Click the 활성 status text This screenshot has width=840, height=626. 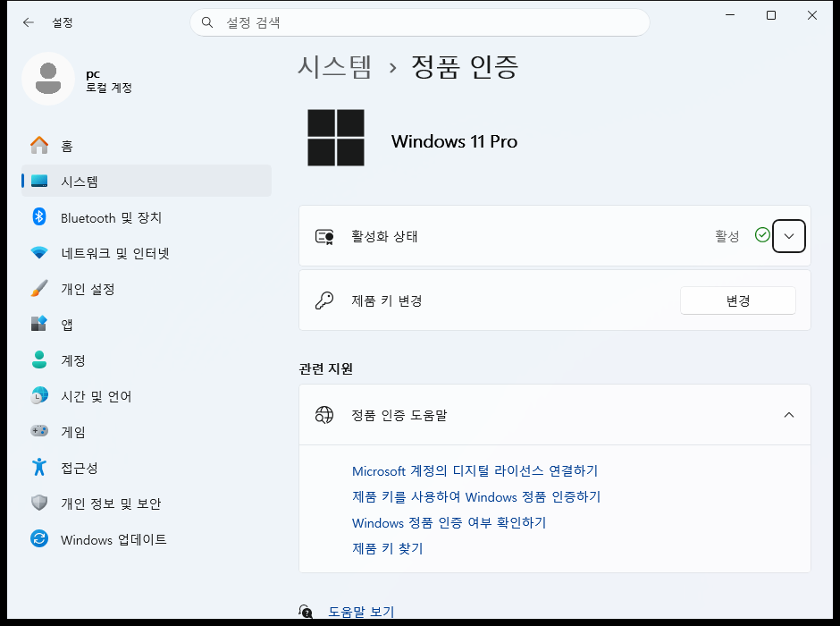pos(727,236)
